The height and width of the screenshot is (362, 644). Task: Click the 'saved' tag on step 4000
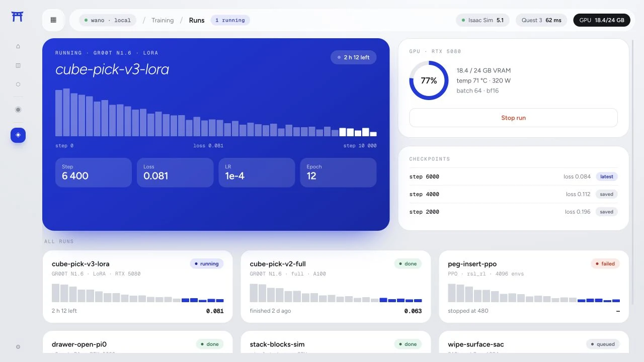point(607,194)
